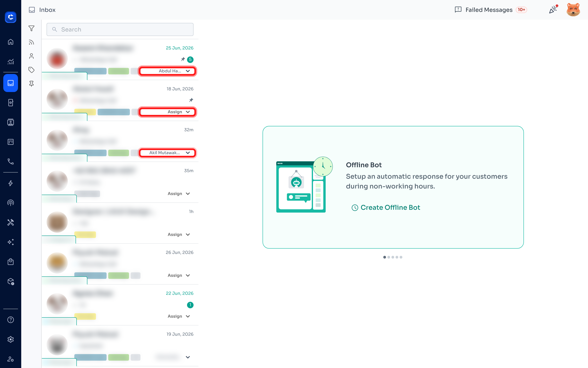The image size is (588, 368).
Task: Expand the Assign dropdown on the 26 Jun, 2026 chat
Action: tap(179, 276)
